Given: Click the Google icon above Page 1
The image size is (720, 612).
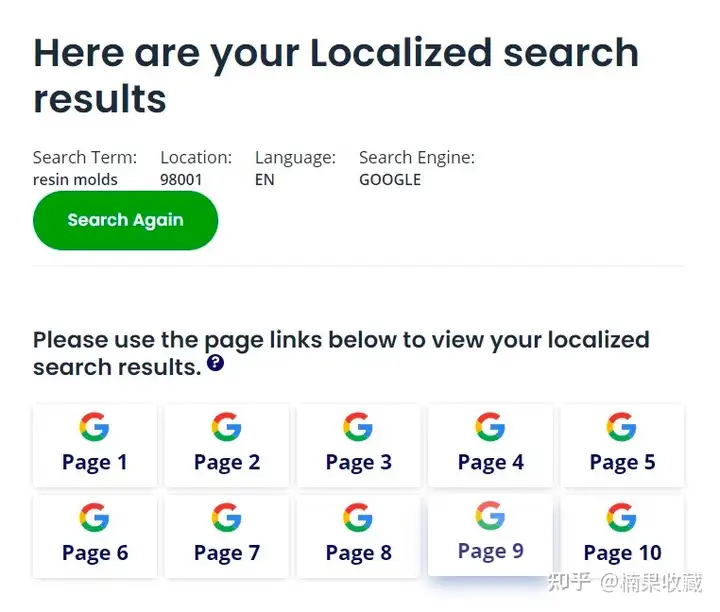Looking at the screenshot, I should (x=94, y=427).
